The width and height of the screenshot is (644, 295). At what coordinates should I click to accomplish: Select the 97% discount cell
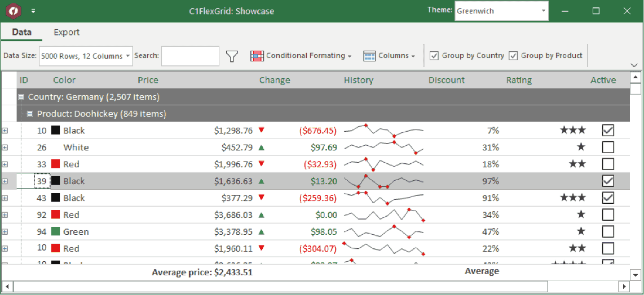(x=491, y=181)
